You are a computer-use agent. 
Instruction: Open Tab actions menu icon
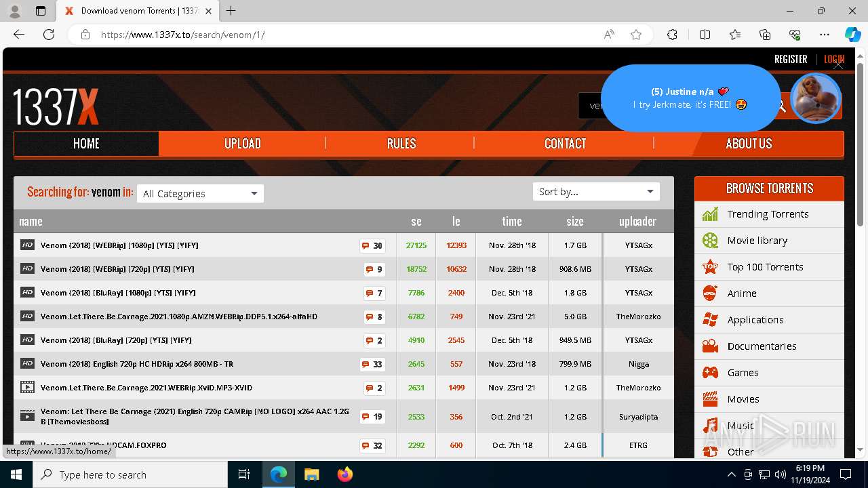(40, 11)
